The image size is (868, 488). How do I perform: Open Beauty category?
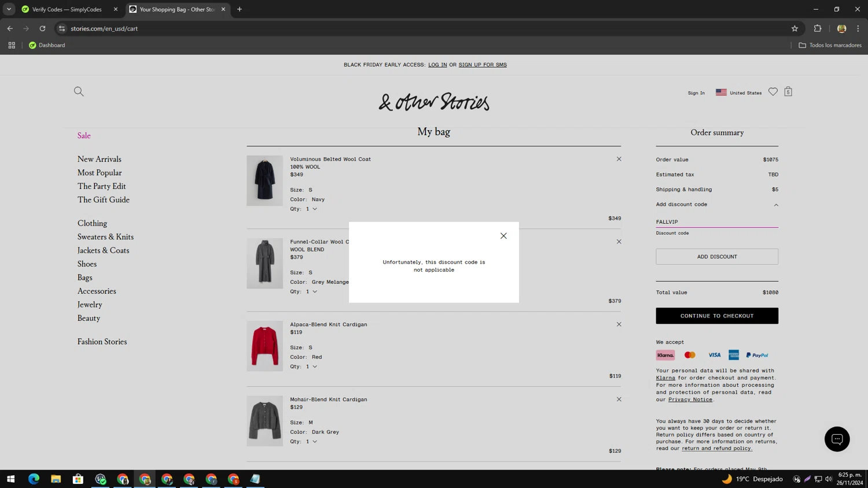pos(89,318)
